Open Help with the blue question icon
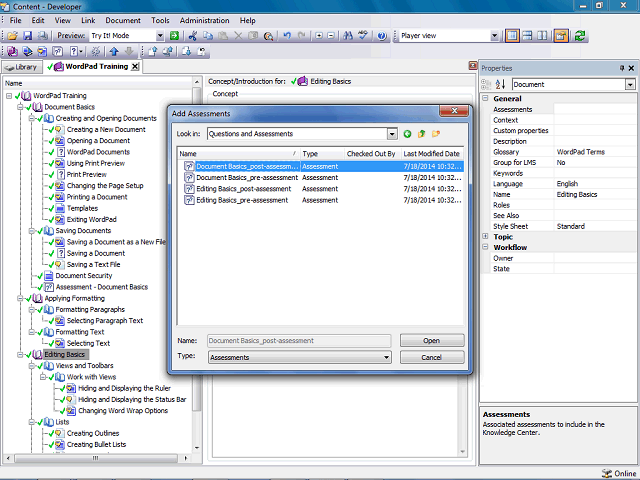Viewport: 640px width, 480px height. coord(382,36)
